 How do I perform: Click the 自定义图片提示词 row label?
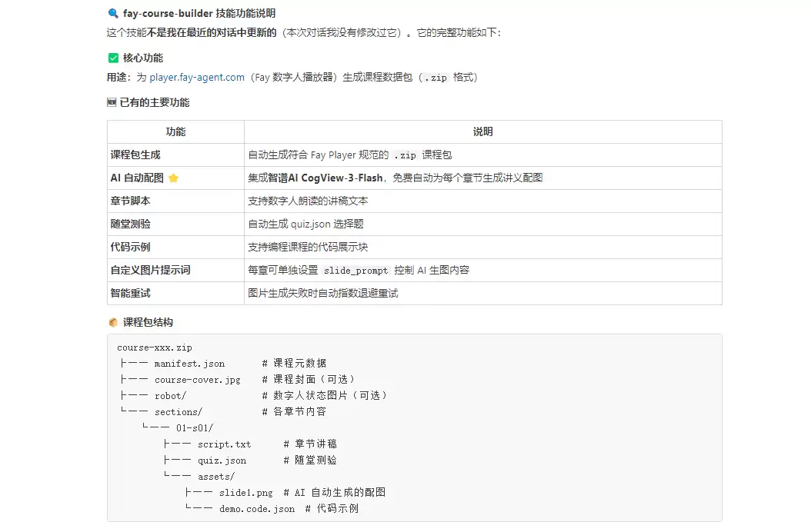[150, 270]
